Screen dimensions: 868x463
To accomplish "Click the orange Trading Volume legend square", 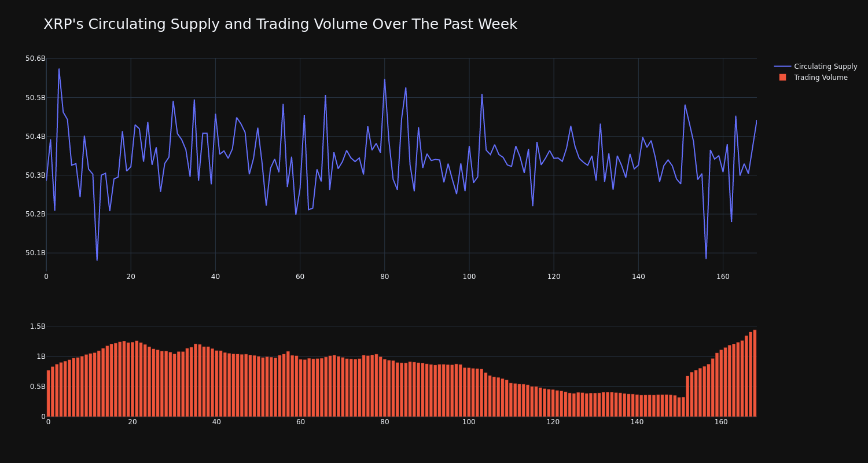I will [x=782, y=78].
